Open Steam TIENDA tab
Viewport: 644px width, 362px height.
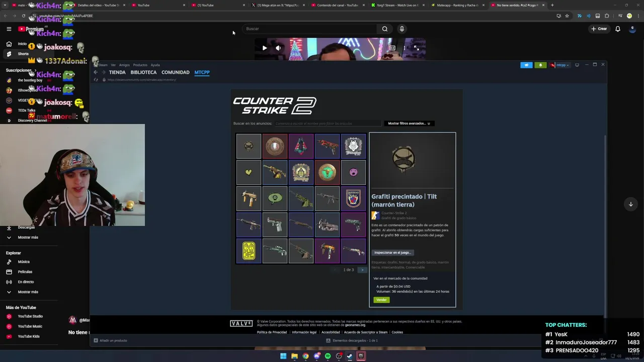click(x=117, y=72)
